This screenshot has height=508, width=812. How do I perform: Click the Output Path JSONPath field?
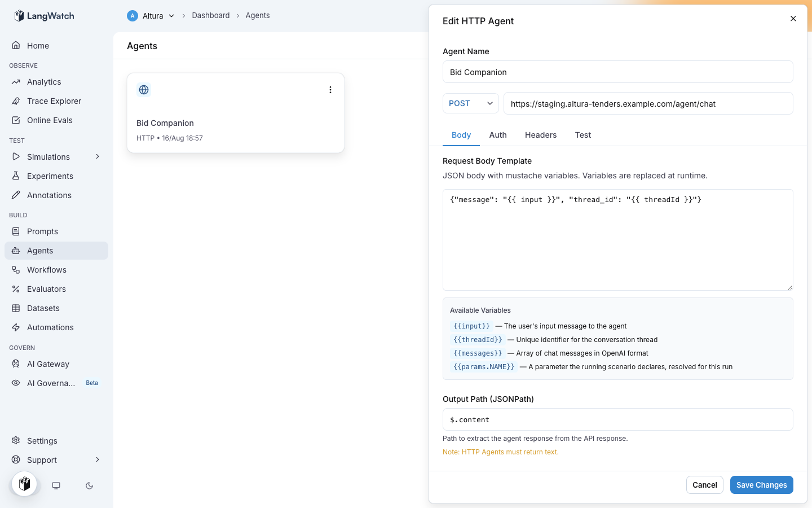point(618,419)
